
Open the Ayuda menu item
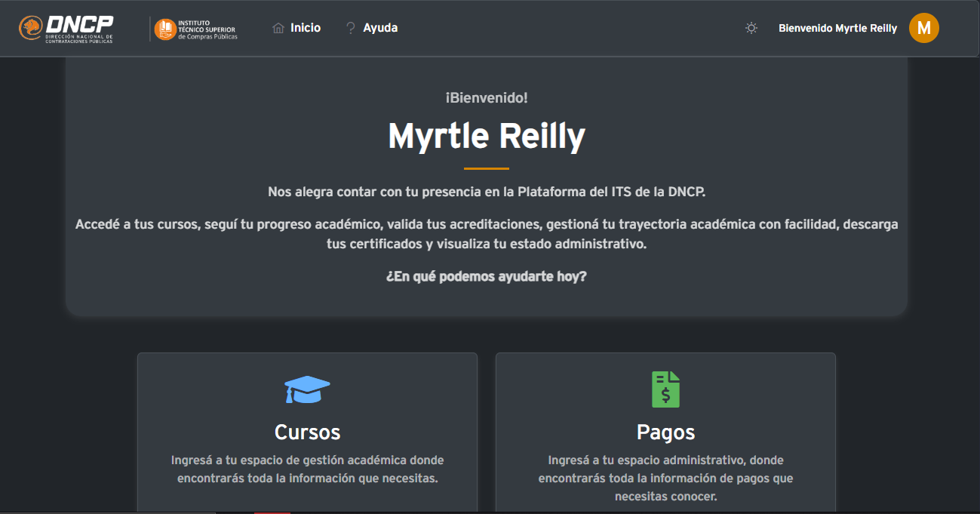[380, 28]
